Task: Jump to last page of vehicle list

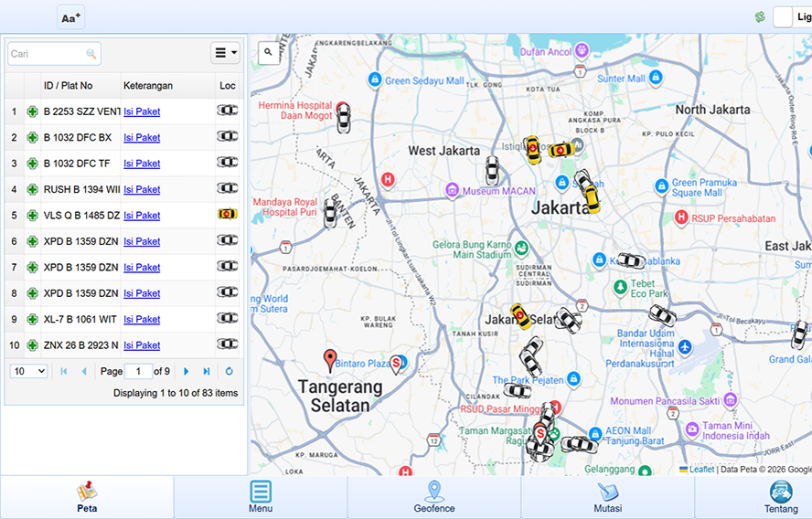Action: coord(207,371)
